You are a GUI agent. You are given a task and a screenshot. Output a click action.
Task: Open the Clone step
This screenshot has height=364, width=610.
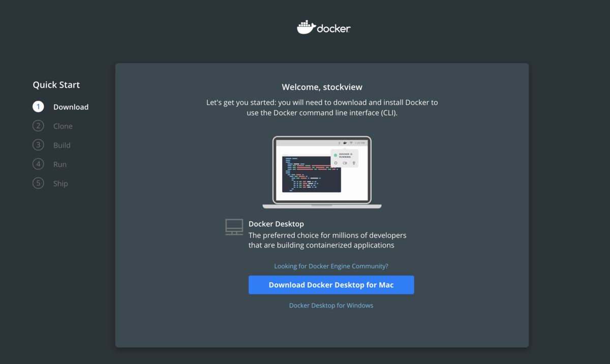[x=63, y=126]
